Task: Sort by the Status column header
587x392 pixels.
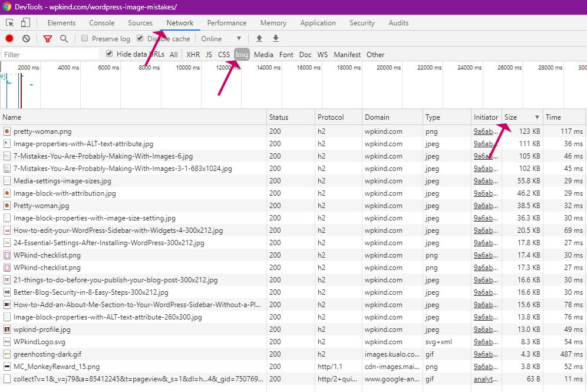Action: (291, 117)
